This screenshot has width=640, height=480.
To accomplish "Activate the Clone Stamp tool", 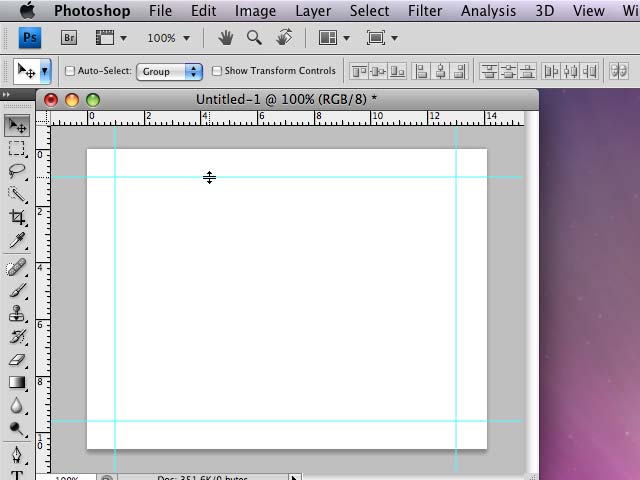I will click(17, 313).
